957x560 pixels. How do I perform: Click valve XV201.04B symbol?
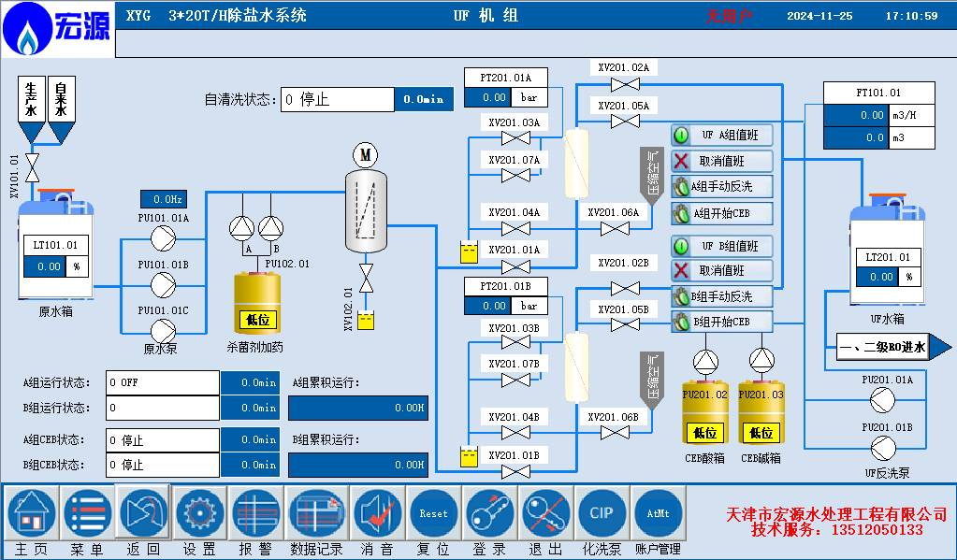pyautogui.click(x=515, y=433)
